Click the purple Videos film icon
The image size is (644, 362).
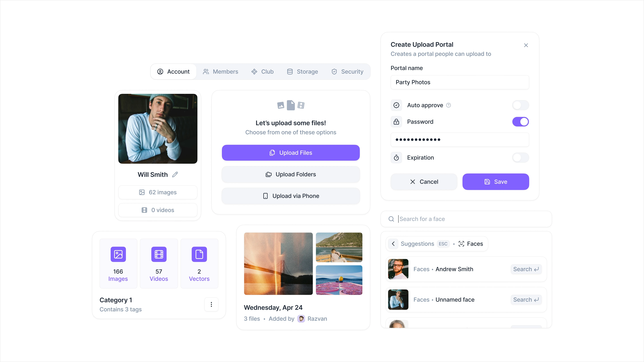pos(159,254)
